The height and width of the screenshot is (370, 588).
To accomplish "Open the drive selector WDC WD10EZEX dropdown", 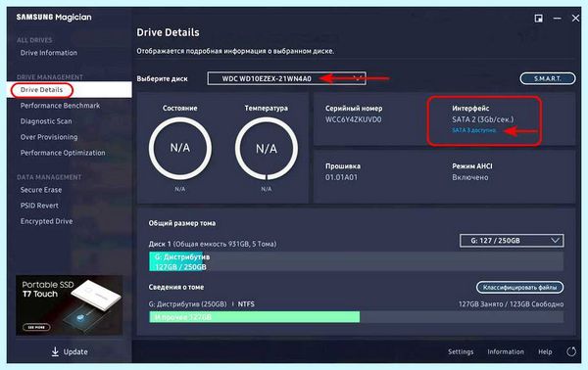I will (x=286, y=78).
